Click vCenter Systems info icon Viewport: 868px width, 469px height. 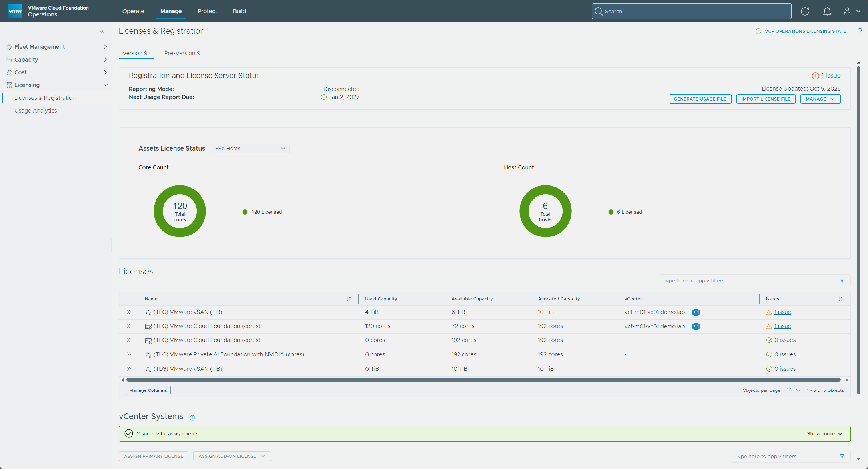(x=192, y=418)
